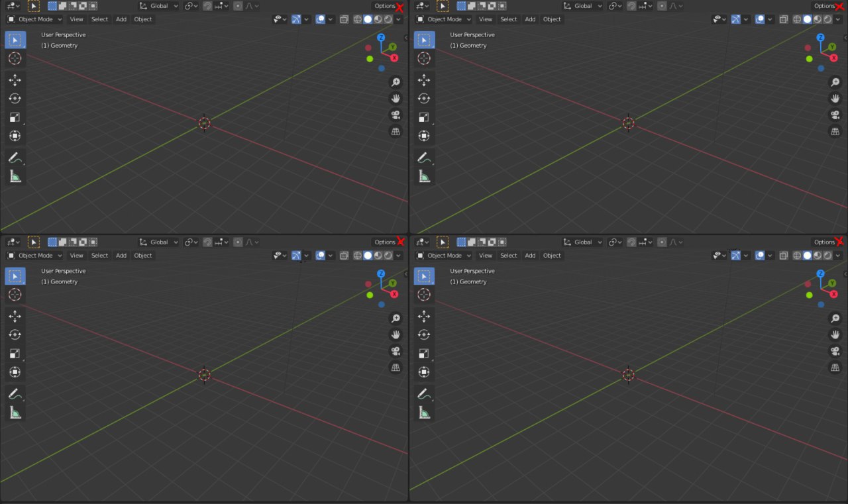Open View menu in bottom-left viewport

point(77,256)
